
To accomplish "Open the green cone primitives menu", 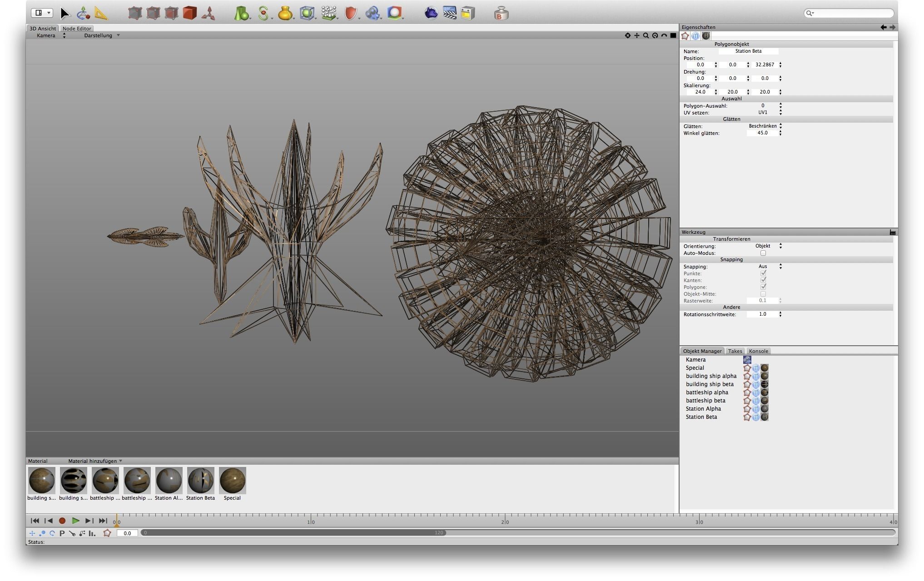I will tap(241, 13).
